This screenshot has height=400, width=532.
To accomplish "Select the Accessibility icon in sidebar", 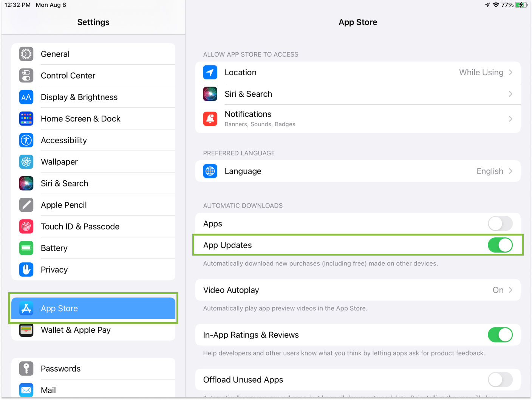I will 26,140.
